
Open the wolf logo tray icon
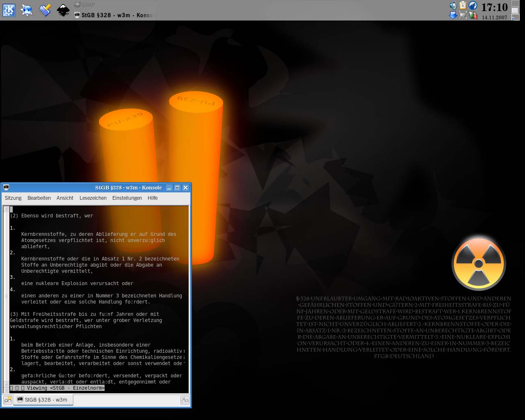tap(473, 5)
